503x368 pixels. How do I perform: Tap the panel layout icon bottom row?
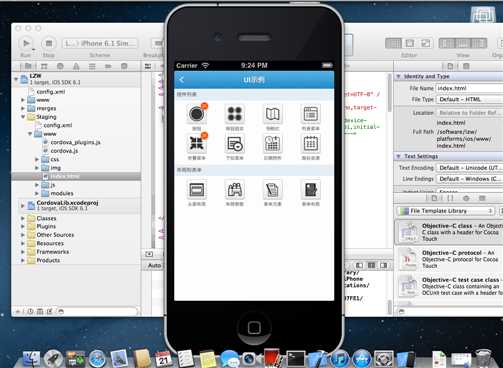click(x=197, y=190)
